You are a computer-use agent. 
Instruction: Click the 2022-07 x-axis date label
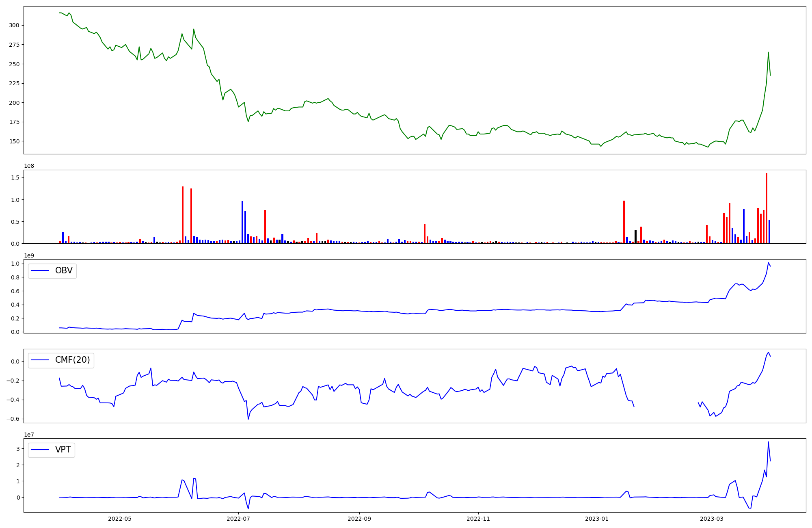(238, 519)
